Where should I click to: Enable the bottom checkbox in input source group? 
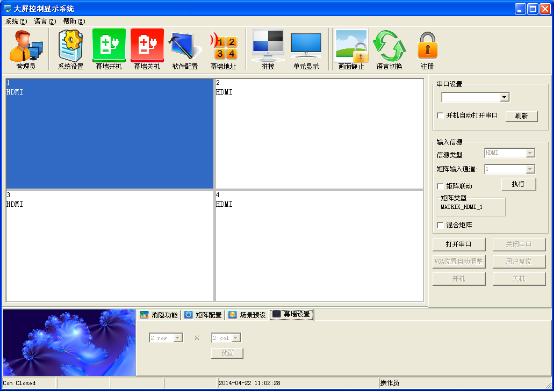440,225
